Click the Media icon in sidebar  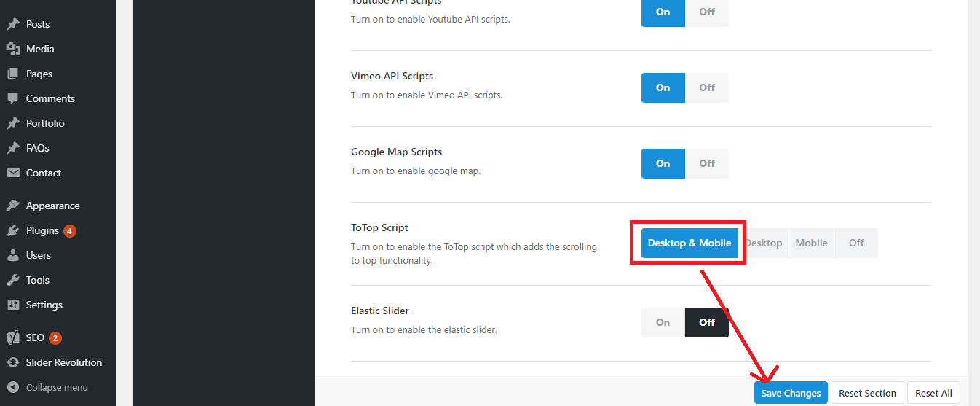coord(13,49)
